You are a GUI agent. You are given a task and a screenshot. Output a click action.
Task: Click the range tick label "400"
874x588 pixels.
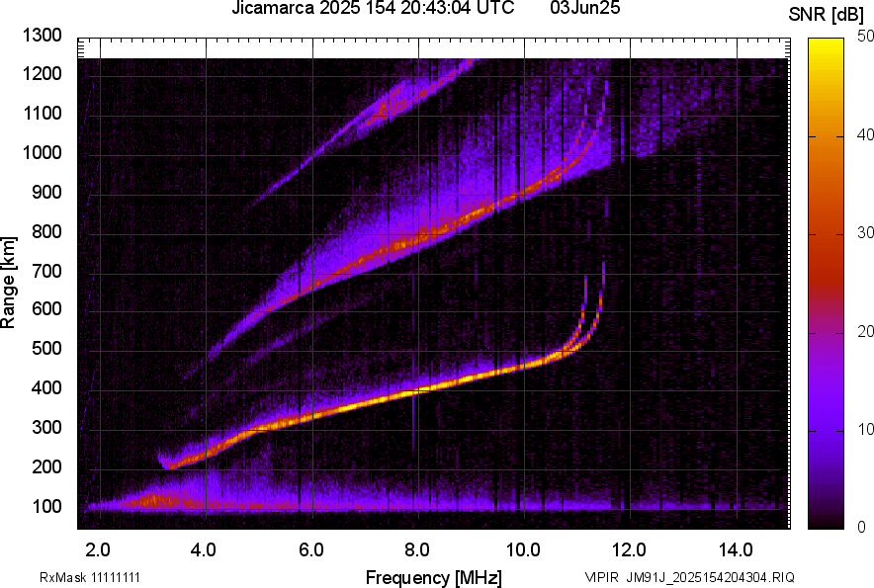pos(46,388)
